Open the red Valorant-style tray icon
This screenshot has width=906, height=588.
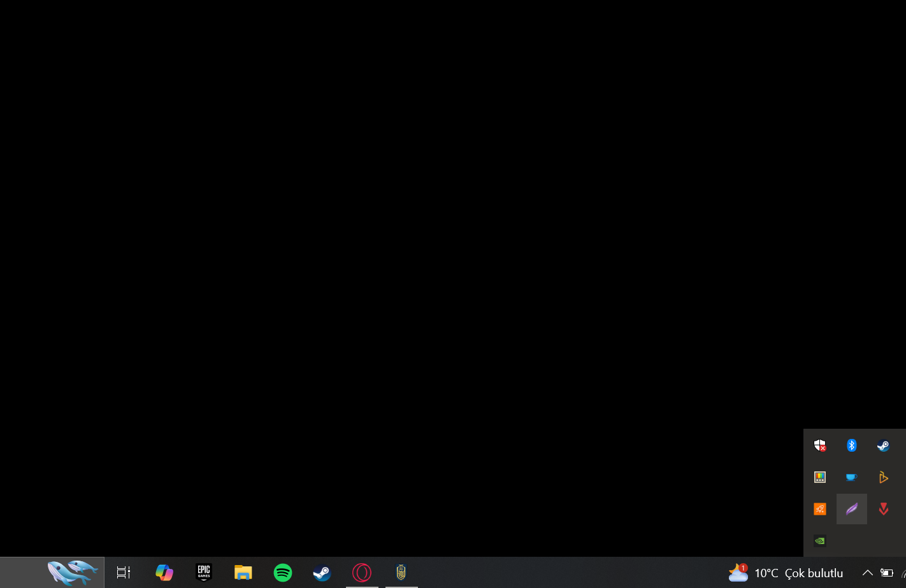[883, 509]
